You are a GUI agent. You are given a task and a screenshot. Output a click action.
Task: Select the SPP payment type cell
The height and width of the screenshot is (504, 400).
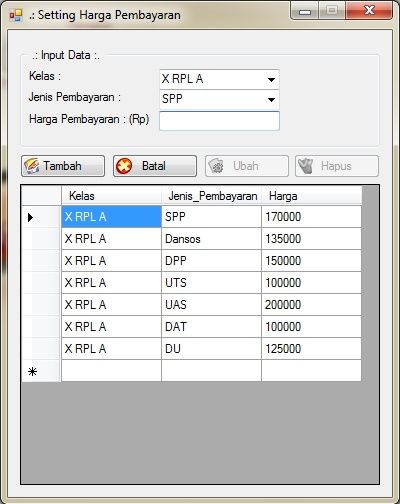(211, 217)
